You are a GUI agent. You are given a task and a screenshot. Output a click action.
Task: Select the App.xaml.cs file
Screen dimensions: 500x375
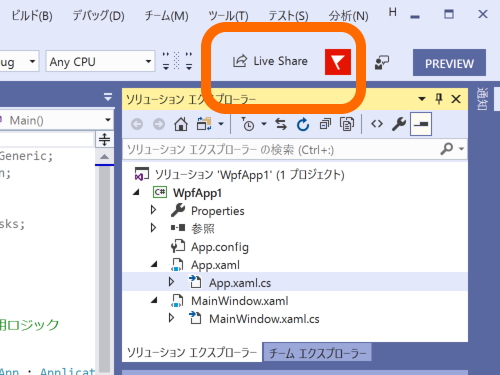[240, 283]
